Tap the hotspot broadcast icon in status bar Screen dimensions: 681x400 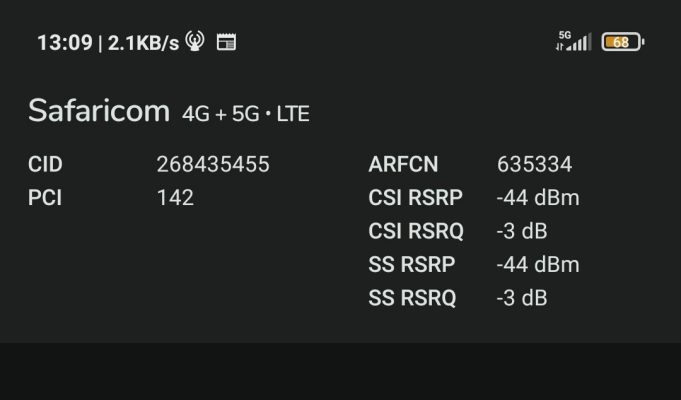(x=195, y=41)
